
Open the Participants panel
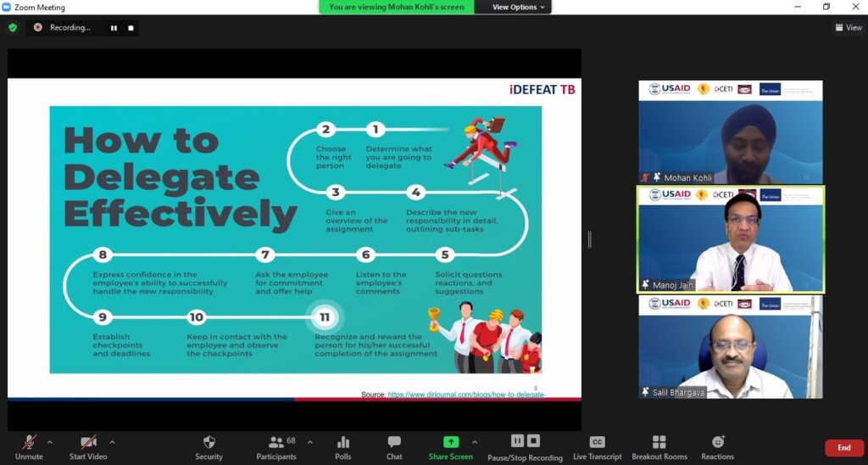click(x=277, y=442)
